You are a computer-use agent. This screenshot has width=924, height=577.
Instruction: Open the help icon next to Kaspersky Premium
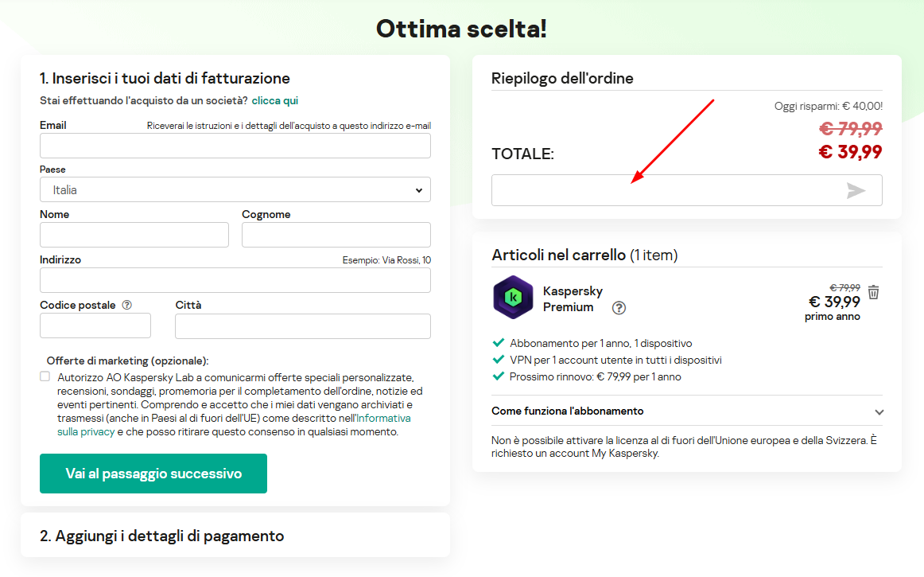(619, 308)
